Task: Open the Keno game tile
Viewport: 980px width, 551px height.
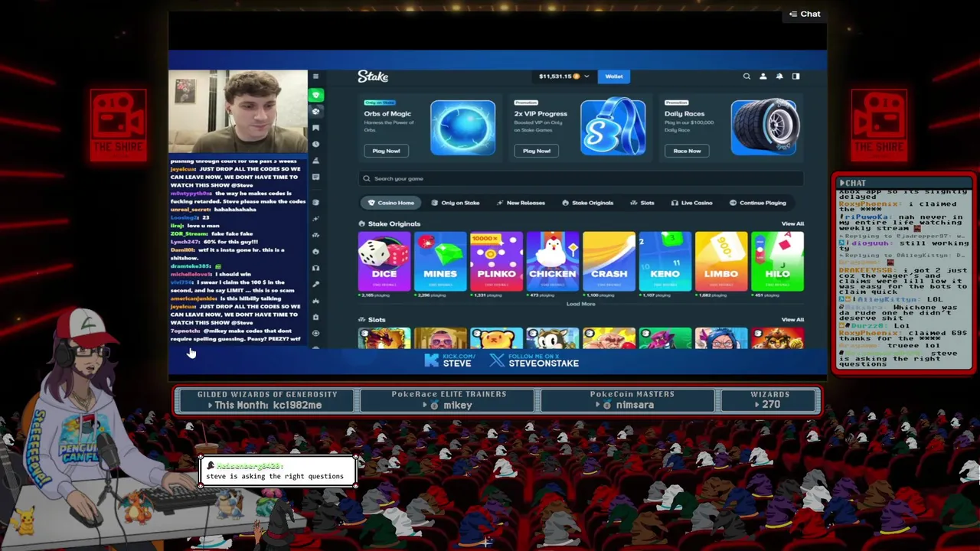Action: [665, 262]
